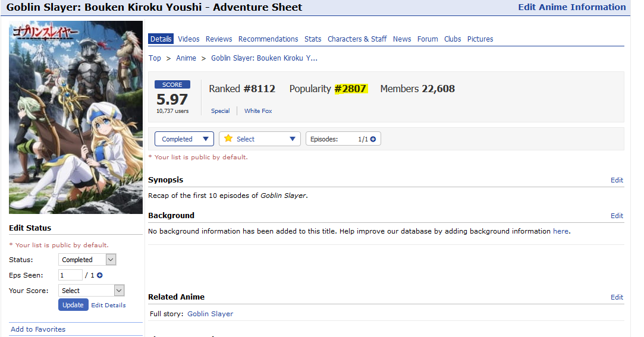This screenshot has width=644, height=337.
Task: Open the Edit Details link
Action: tap(108, 305)
